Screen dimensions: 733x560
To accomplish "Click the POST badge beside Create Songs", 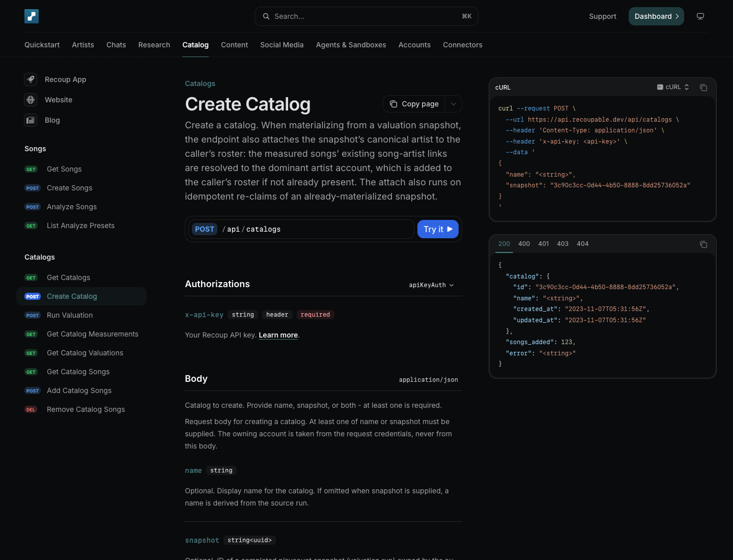I will 33,188.
